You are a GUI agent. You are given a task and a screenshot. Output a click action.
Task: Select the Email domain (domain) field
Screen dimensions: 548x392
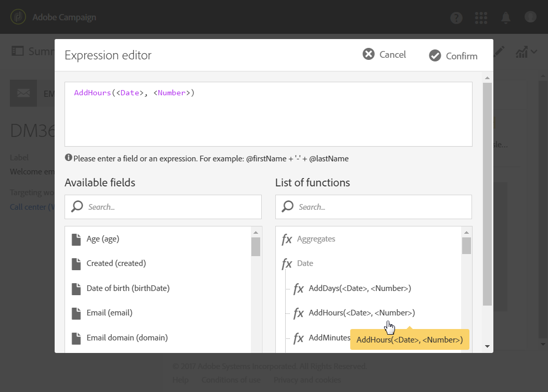point(126,337)
